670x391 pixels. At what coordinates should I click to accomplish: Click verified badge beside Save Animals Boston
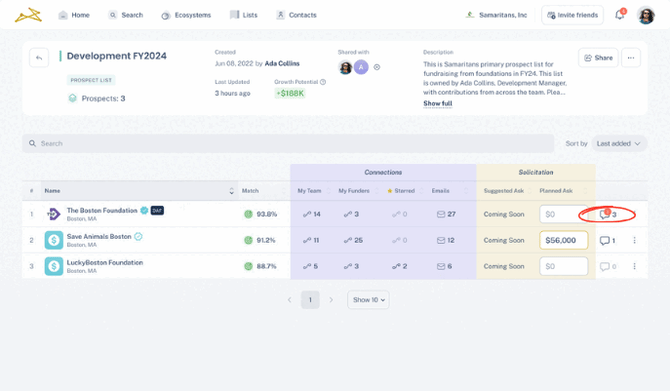coord(138,236)
